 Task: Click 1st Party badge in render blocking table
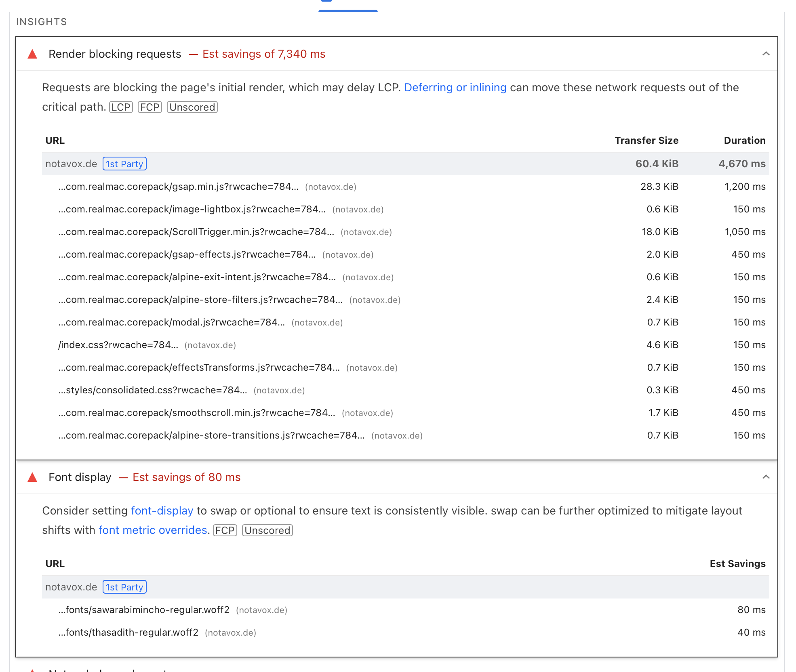pos(124,164)
